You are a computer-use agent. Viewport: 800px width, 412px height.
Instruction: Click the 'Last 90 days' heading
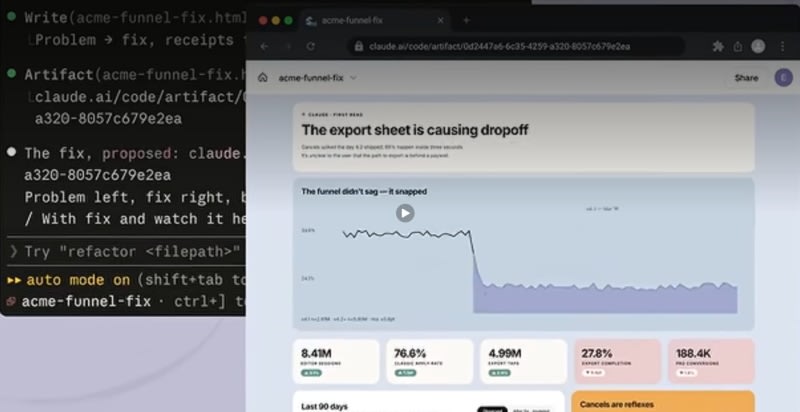point(324,406)
